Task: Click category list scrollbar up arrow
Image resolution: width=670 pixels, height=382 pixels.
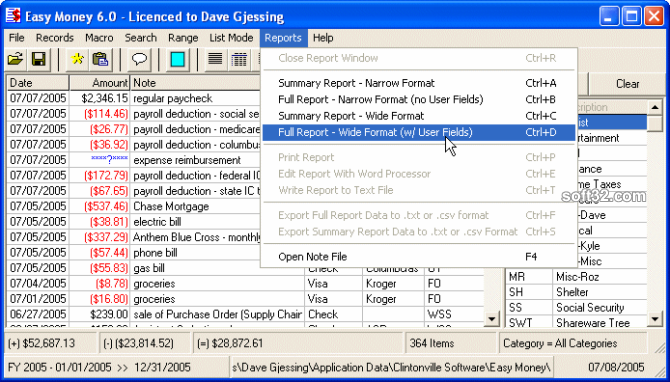Action: click(655, 107)
